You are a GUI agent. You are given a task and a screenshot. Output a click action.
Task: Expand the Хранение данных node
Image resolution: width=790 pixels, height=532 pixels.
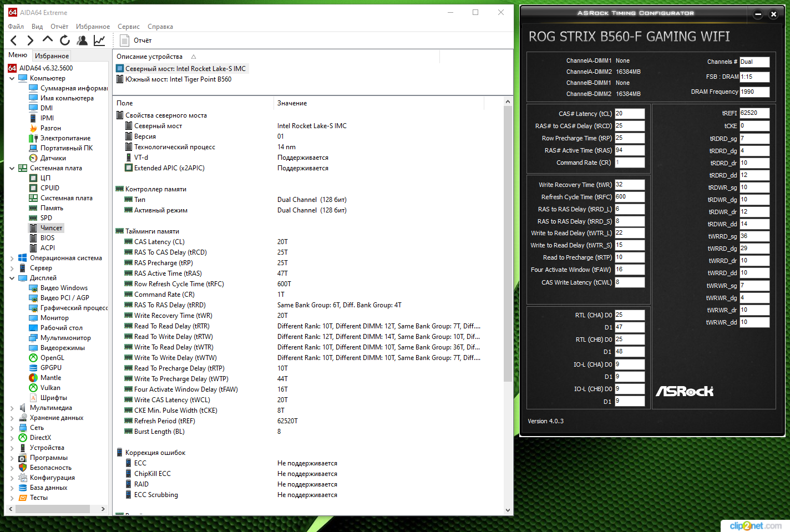(12, 418)
